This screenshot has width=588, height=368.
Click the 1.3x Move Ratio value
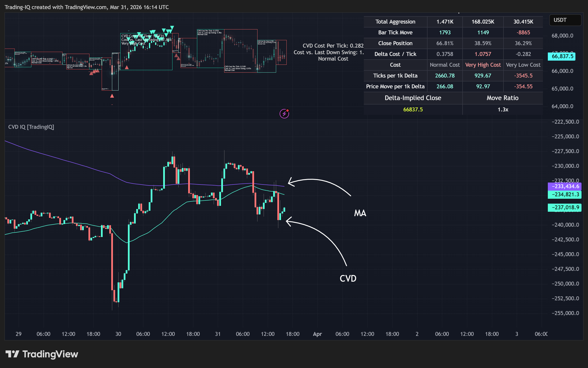click(x=503, y=109)
